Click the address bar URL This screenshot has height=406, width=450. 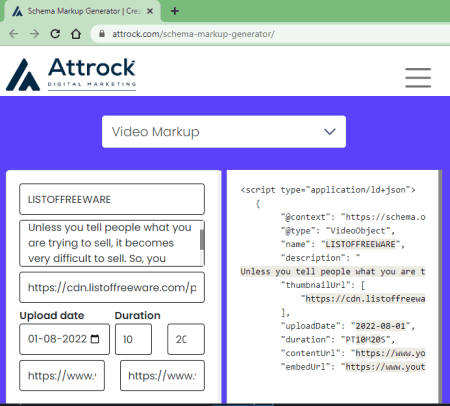point(193,34)
